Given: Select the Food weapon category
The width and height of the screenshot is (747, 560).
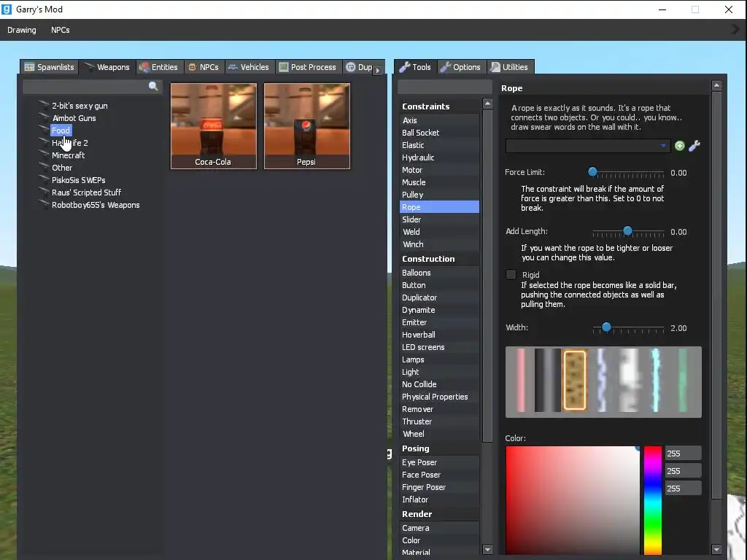Looking at the screenshot, I should 61,131.
